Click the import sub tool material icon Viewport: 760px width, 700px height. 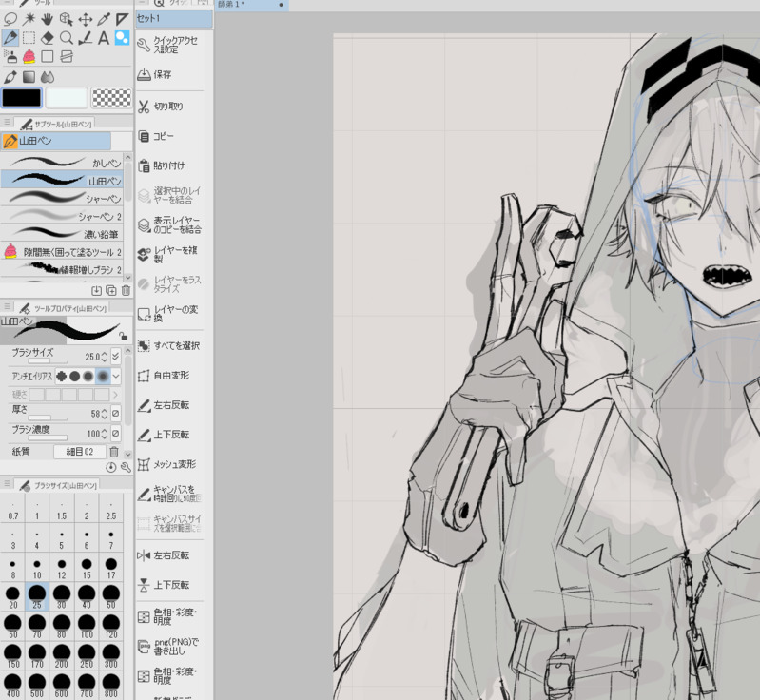(96, 290)
